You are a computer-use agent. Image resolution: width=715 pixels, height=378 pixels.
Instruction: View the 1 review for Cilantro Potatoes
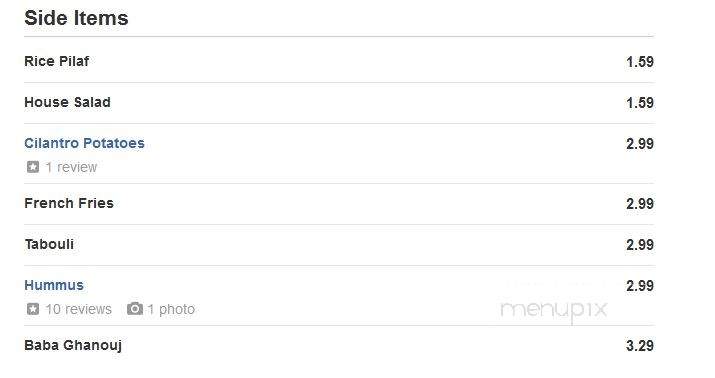71,167
